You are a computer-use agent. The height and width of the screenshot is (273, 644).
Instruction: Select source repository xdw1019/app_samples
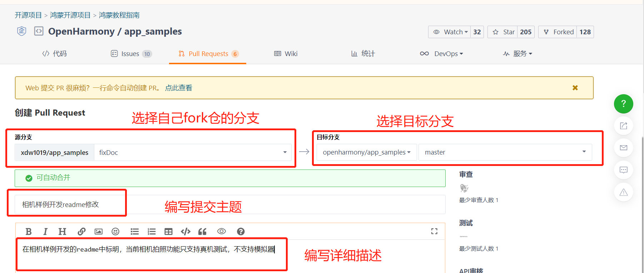click(55, 152)
